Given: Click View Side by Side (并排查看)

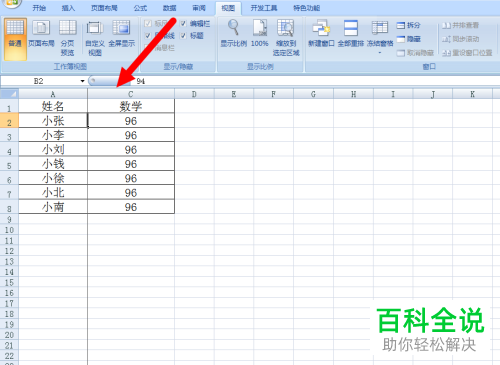Looking at the screenshot, I should [x=461, y=25].
